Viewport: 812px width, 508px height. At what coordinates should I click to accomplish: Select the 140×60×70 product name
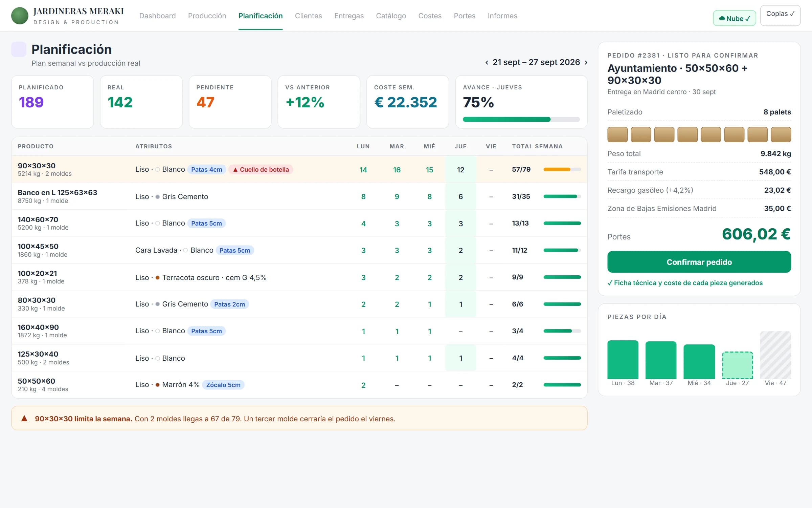[x=38, y=219]
